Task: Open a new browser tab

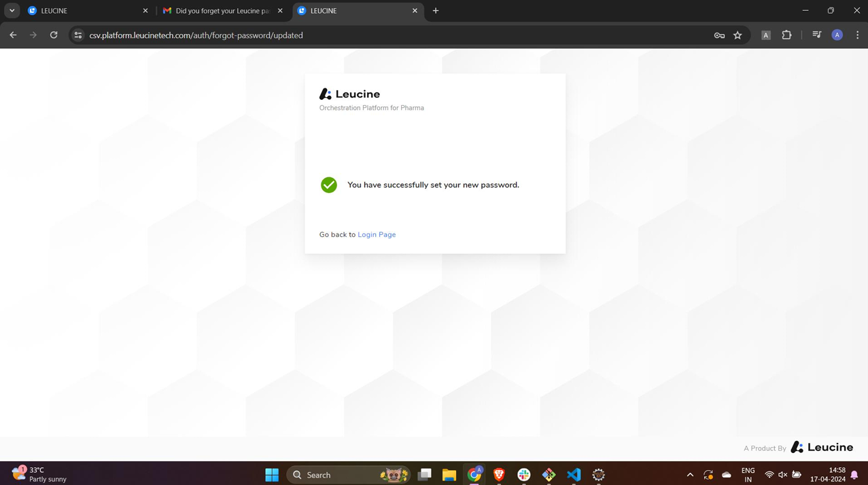Action: pos(436,11)
